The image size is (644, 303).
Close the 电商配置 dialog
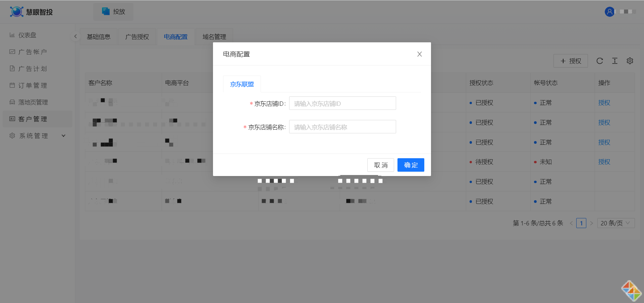(419, 54)
